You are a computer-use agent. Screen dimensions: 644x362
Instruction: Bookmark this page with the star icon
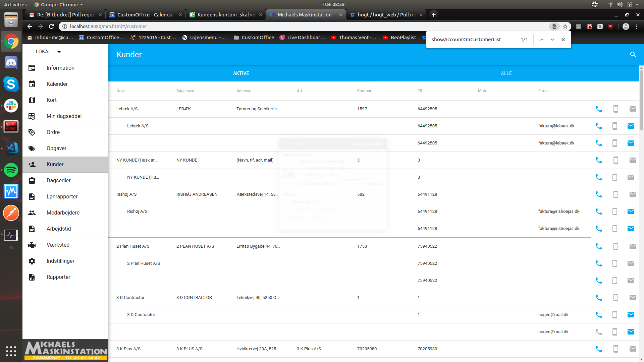tap(565, 26)
